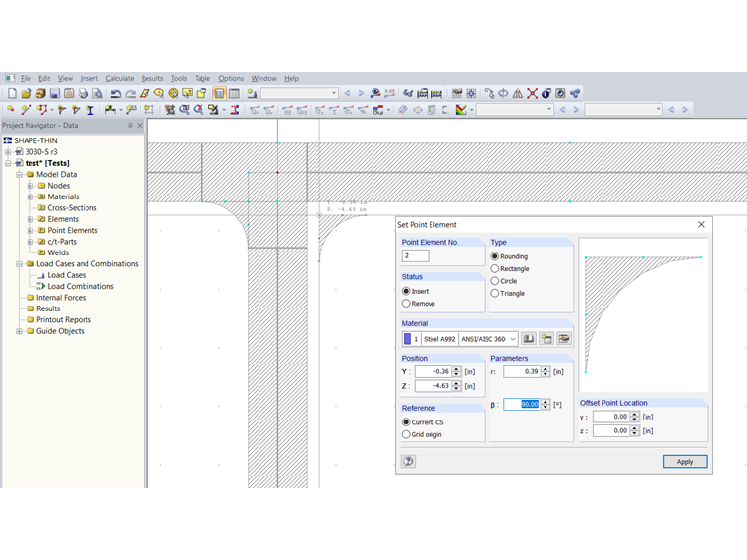This screenshot has width=747, height=560.
Task: Toggle the table view icon highlighted orange
Action: tap(219, 93)
